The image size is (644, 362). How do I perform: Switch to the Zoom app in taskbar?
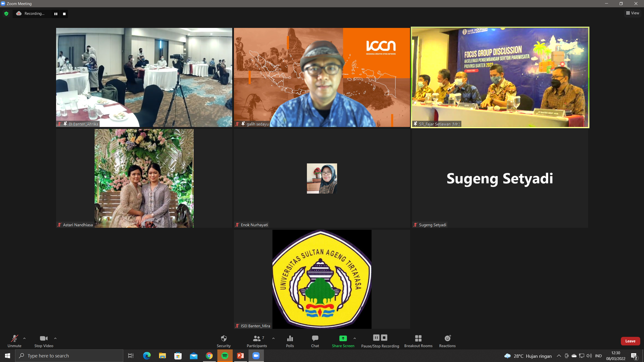pos(256,355)
